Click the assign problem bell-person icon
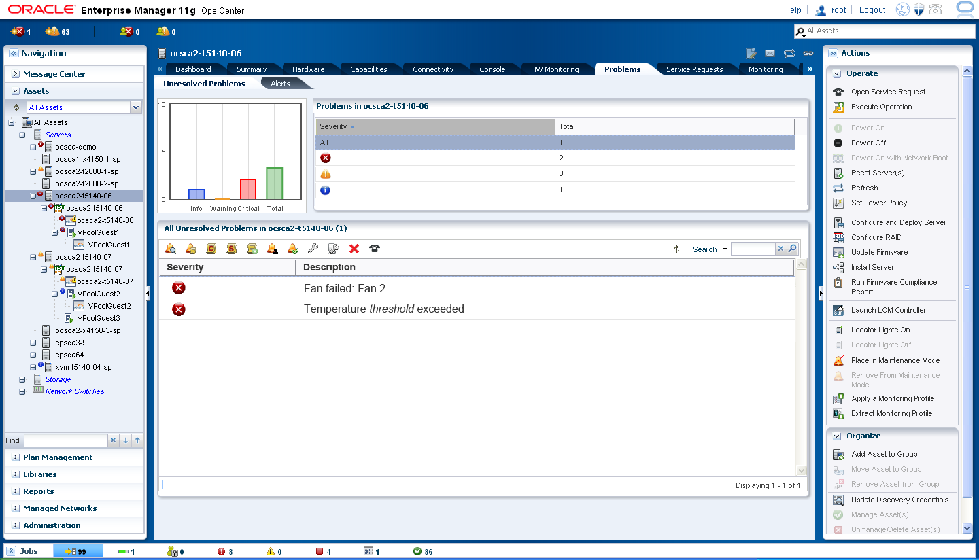Viewport: 979px width, 560px height. click(x=273, y=249)
